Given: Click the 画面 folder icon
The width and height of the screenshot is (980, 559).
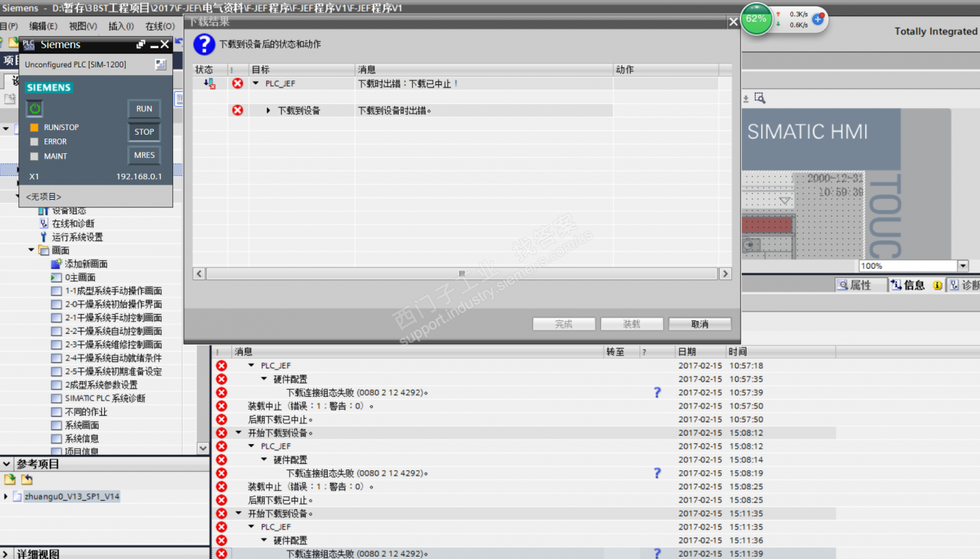Looking at the screenshot, I should (44, 250).
